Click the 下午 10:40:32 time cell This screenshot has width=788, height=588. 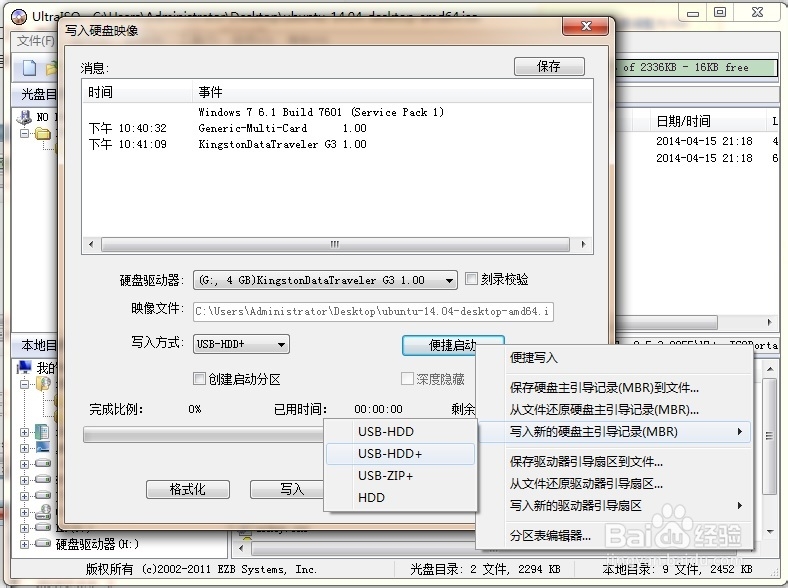(x=128, y=128)
